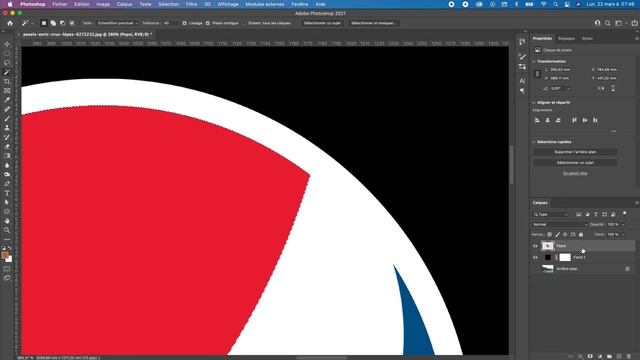Show the Arrière-plan layer
The image size is (640, 360).
pyautogui.click(x=535, y=269)
